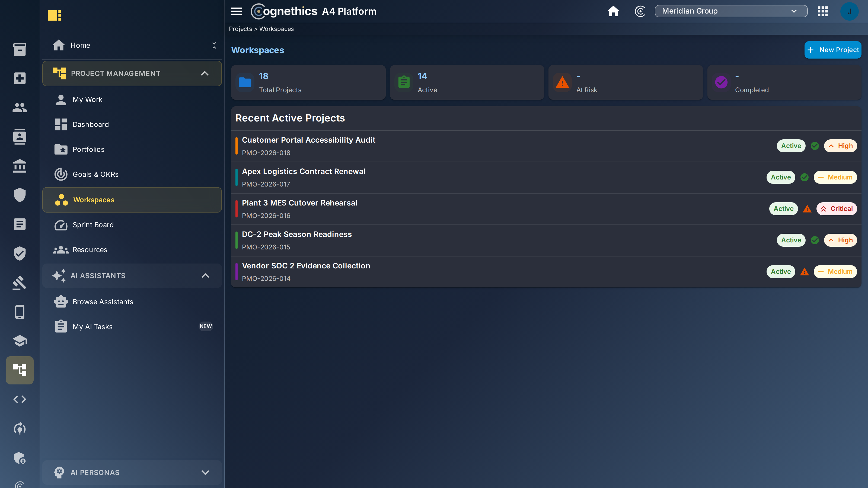Click the New Project button
Screen dimensions: 868x488
coord(833,50)
